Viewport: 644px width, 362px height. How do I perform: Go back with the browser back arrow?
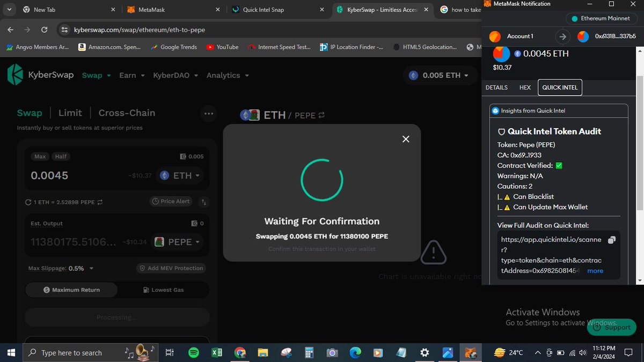[x=11, y=30]
